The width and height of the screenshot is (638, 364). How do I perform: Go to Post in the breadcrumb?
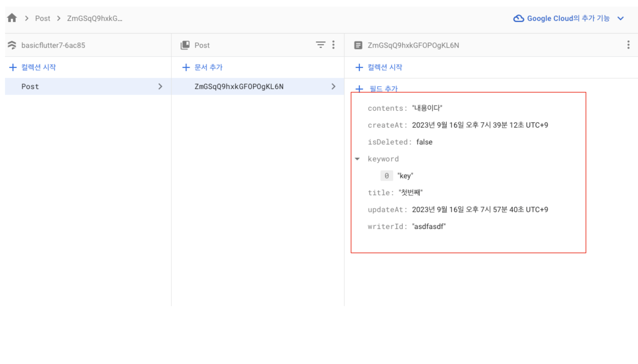[42, 18]
